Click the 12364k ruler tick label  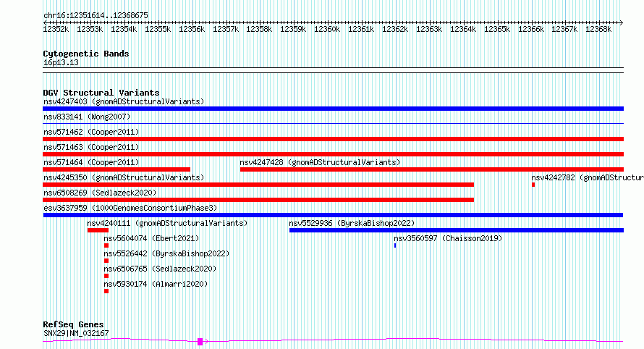coord(463,29)
